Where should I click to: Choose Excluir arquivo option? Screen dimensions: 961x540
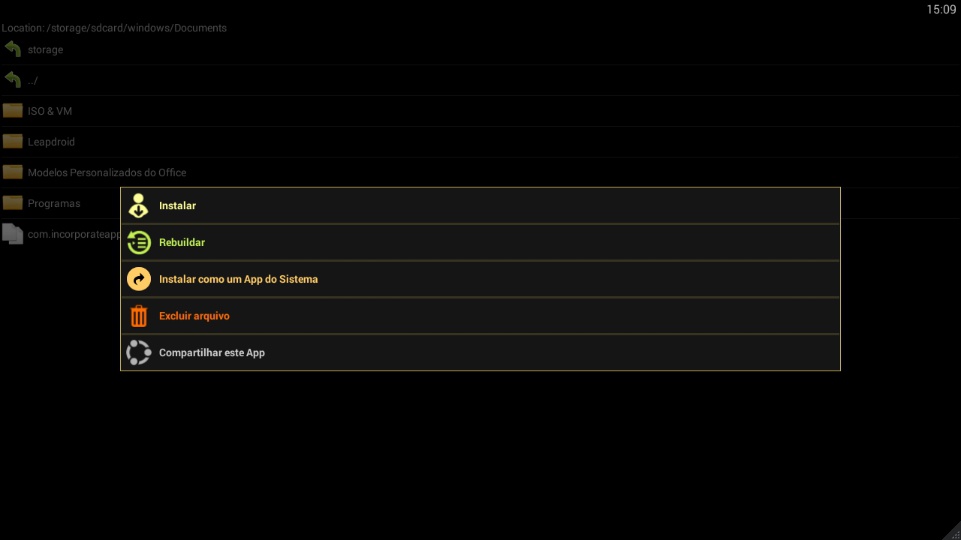coord(480,316)
